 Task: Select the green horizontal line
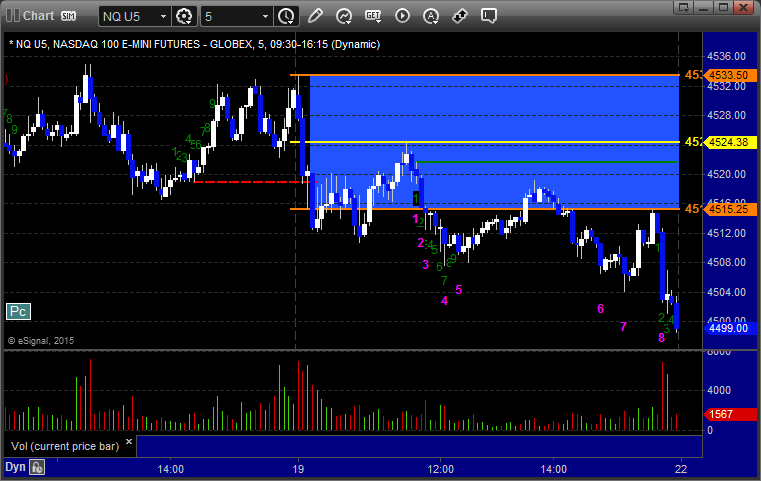pos(546,162)
